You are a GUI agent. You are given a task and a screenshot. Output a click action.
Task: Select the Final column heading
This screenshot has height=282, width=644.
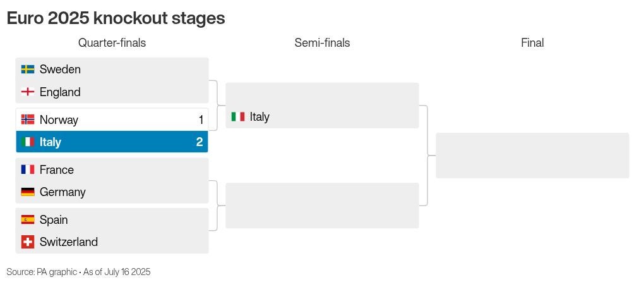click(532, 43)
